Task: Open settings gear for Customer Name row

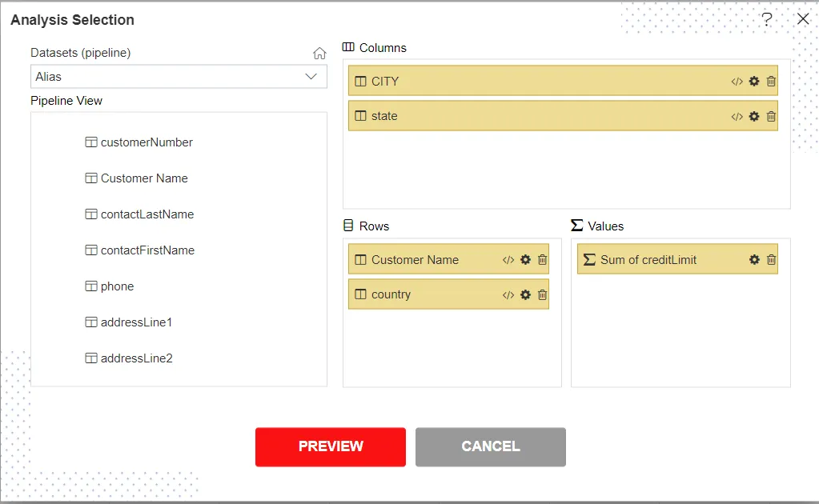Action: (x=525, y=260)
